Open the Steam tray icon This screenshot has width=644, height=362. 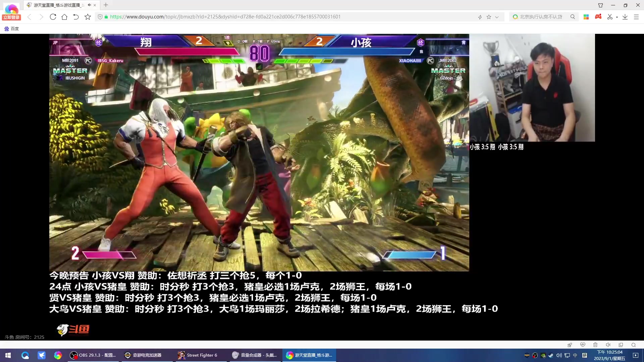551,355
